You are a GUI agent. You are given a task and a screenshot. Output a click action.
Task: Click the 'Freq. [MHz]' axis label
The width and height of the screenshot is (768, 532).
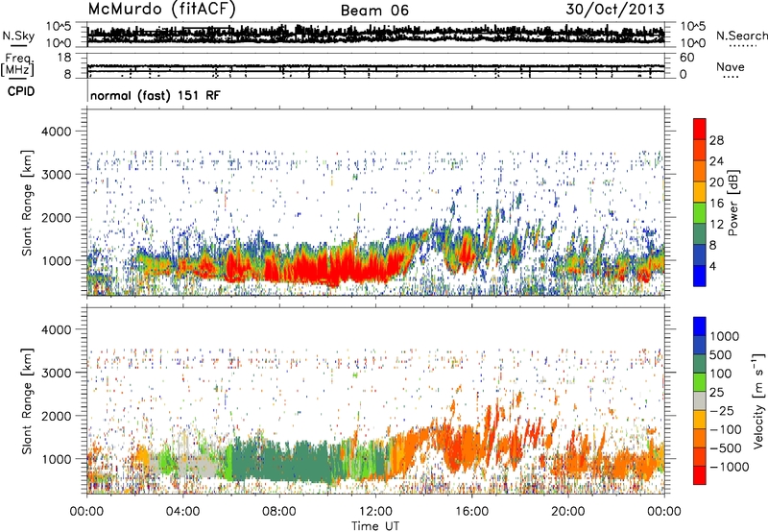pyautogui.click(x=18, y=65)
